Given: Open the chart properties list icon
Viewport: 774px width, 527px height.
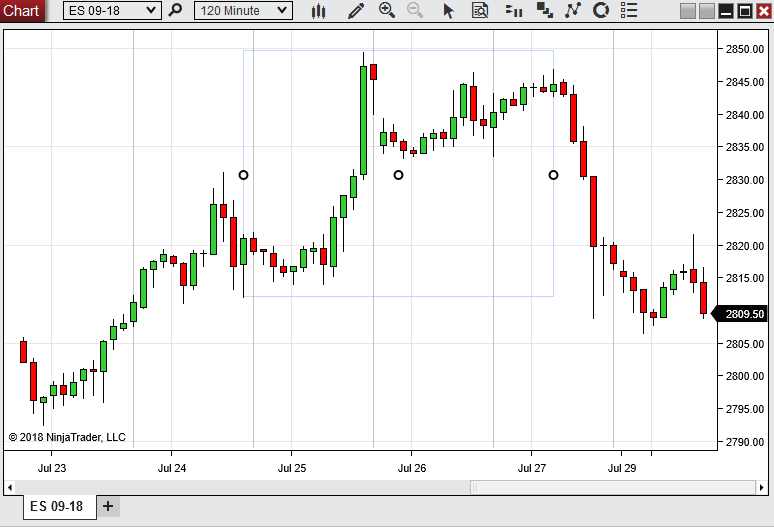Looking at the screenshot, I should pos(629,11).
